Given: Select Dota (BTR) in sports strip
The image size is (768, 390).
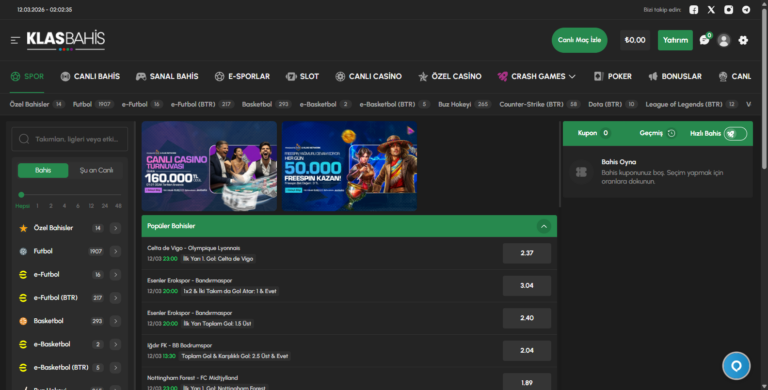Looking at the screenshot, I should [x=612, y=104].
